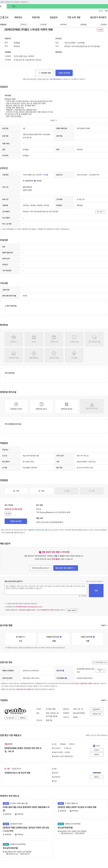
Task: Switch to the 복리후생 tab
Action: pyautogui.click(x=63, y=25)
